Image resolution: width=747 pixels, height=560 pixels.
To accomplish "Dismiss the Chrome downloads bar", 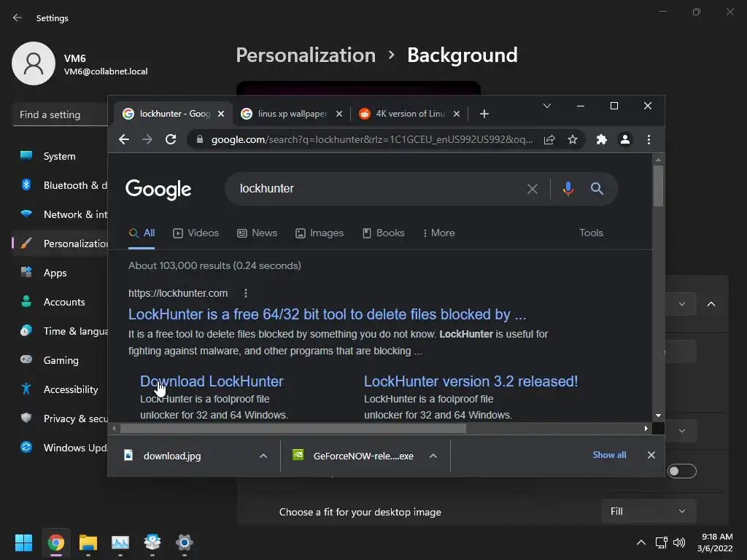I will 651,455.
